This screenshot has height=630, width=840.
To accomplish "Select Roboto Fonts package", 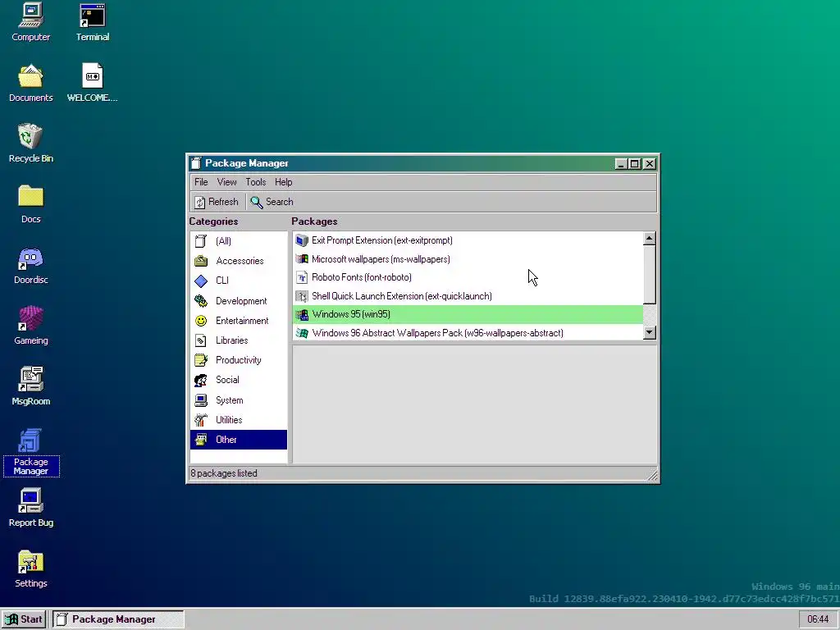I will tap(468, 277).
